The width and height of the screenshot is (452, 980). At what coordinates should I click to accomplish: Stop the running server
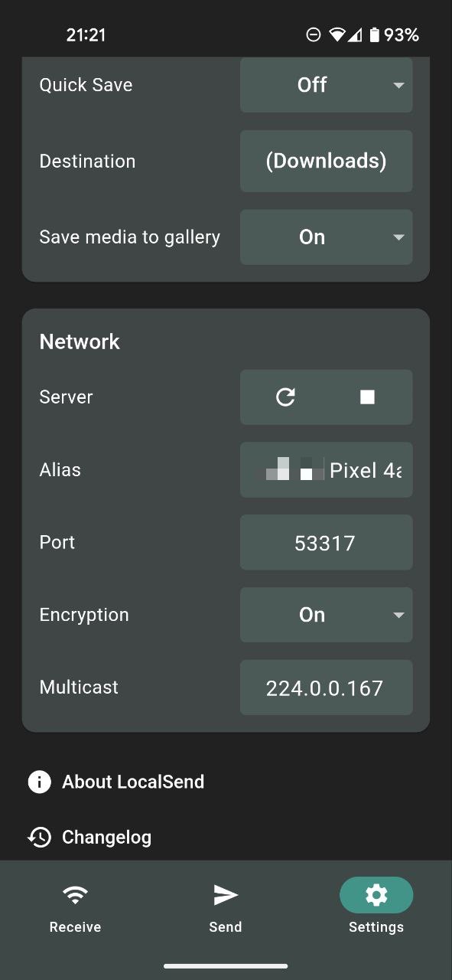coord(367,397)
